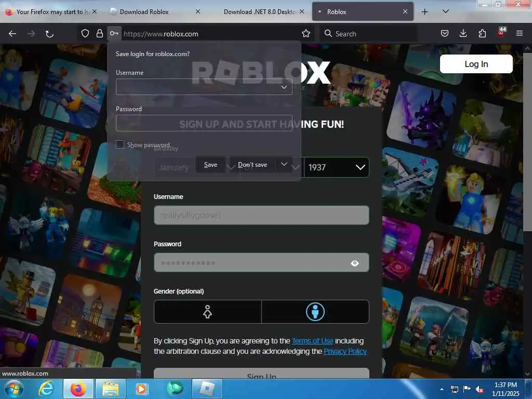Toggle password visibility with eye icon
This screenshot has width=532, height=399.
pos(354,263)
